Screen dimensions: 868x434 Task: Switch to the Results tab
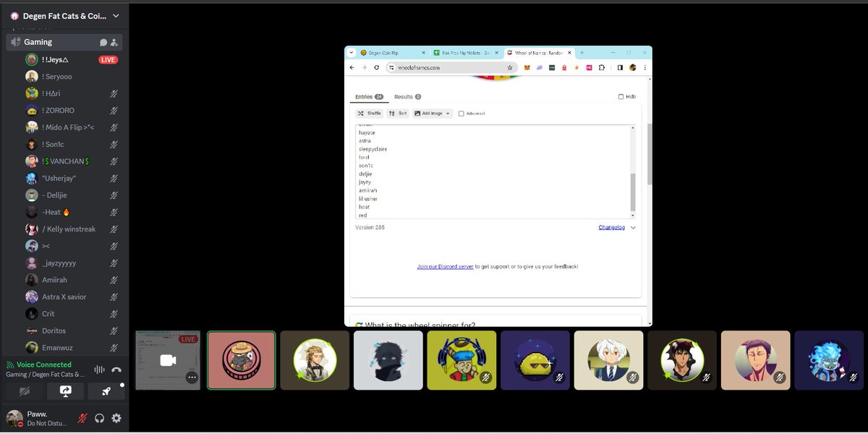(407, 97)
